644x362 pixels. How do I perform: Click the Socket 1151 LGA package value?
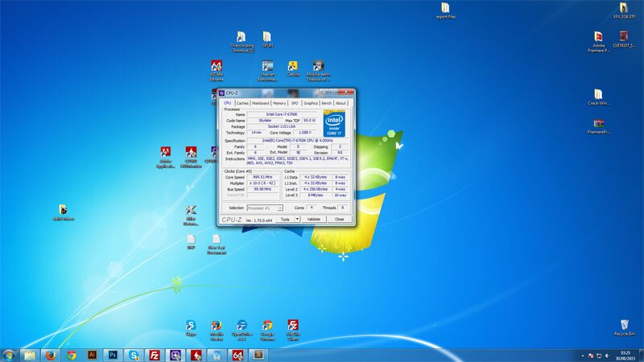pyautogui.click(x=283, y=126)
